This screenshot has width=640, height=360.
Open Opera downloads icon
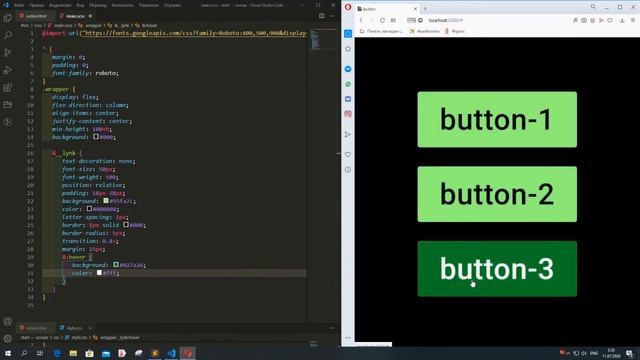click(622, 20)
